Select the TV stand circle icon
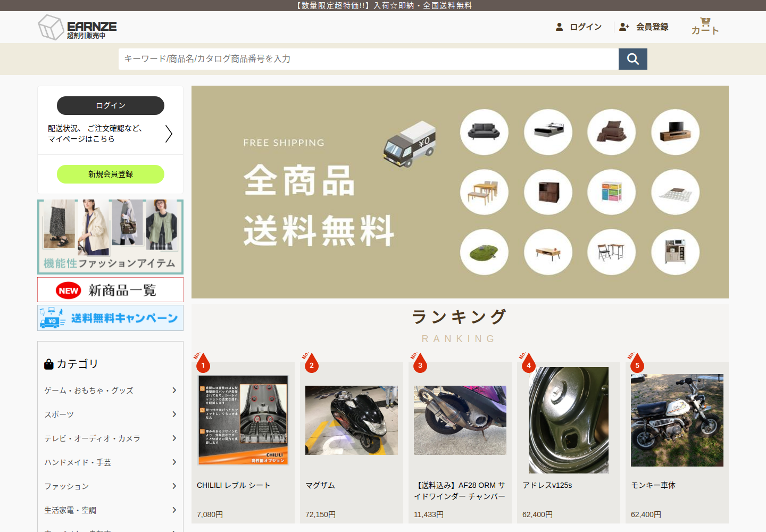Viewport: 766px width, 532px height. (x=675, y=132)
